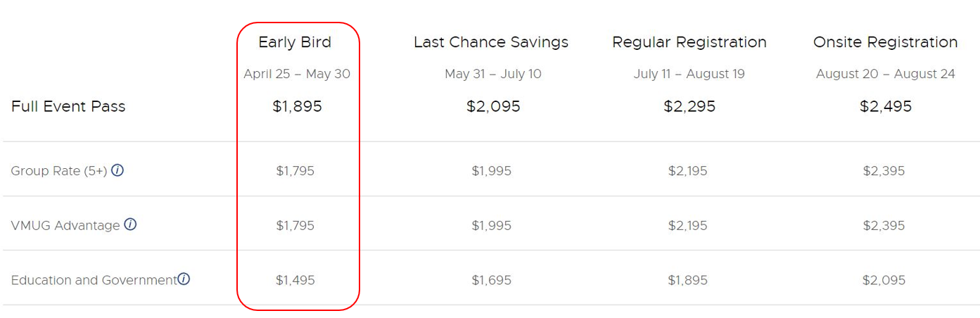Select the Onsite Registration heading

click(x=886, y=42)
